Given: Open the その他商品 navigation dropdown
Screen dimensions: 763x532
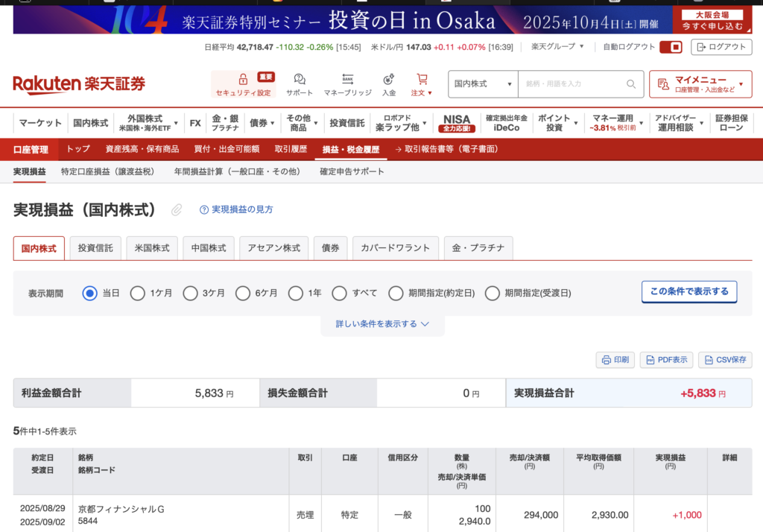Looking at the screenshot, I should (x=302, y=123).
